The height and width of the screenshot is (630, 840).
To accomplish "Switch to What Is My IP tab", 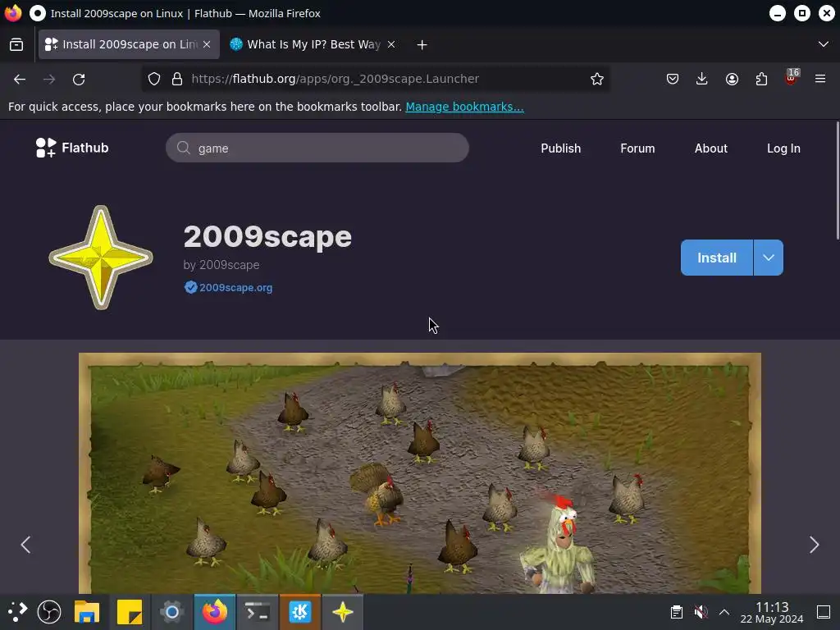I will coord(313,44).
